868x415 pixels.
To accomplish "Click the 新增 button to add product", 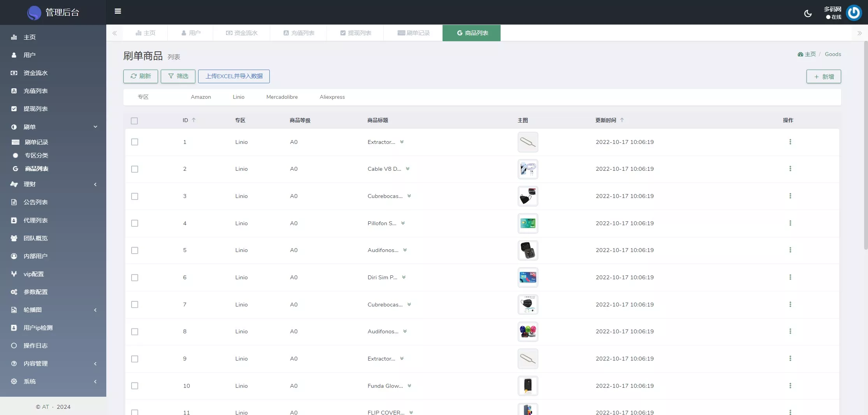I will tap(823, 77).
